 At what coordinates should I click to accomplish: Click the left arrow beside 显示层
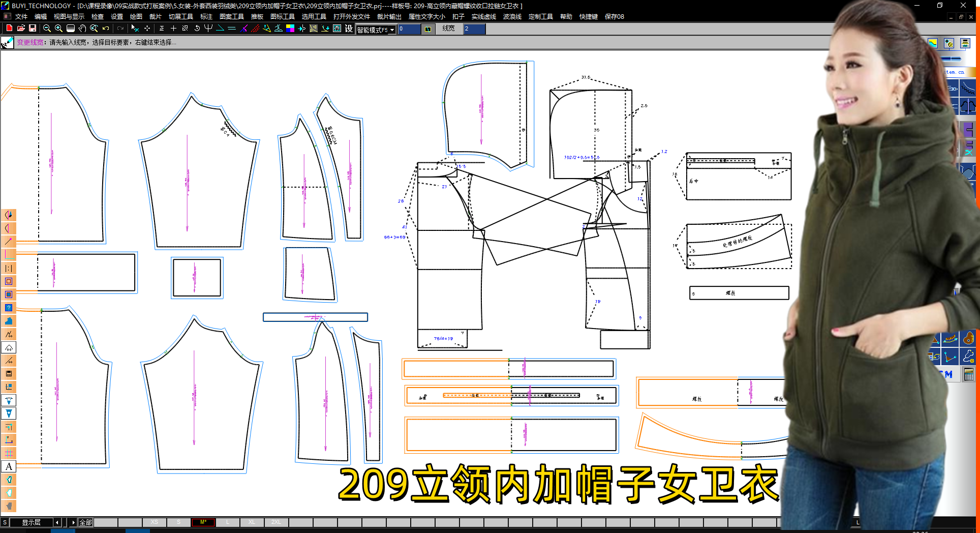(x=57, y=522)
